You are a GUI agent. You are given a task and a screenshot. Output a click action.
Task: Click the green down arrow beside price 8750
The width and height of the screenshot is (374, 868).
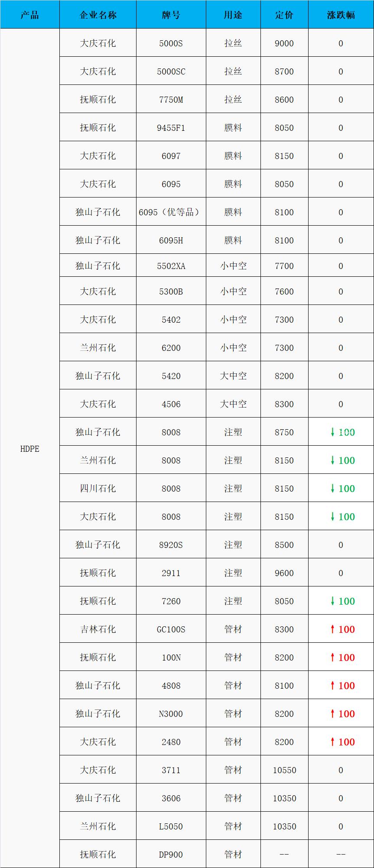(332, 432)
